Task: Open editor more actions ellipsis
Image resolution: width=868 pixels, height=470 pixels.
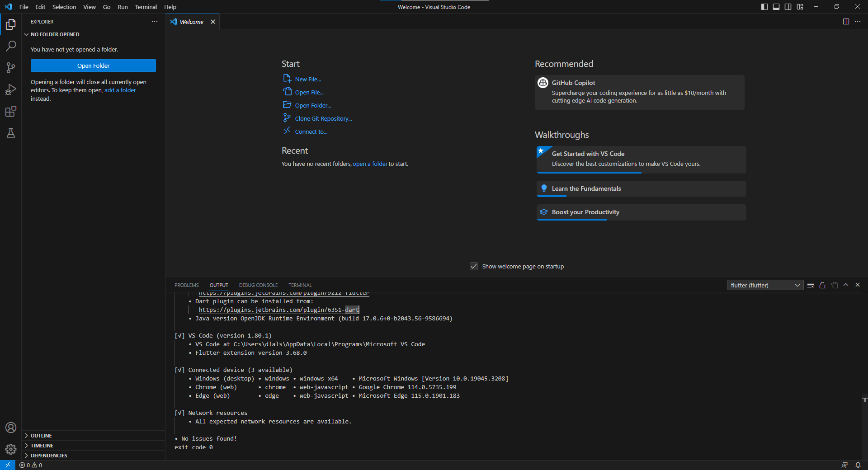Action: pyautogui.click(x=858, y=22)
